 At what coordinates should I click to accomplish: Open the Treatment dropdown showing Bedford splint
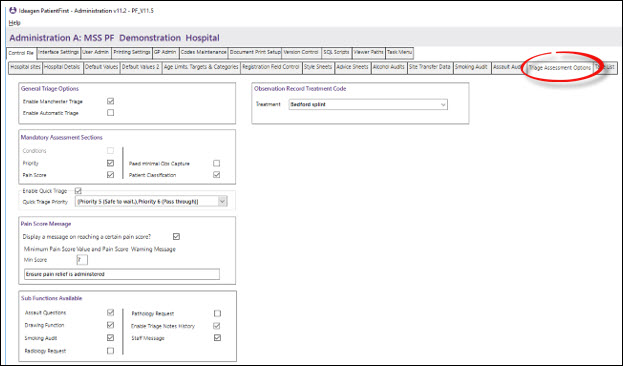(x=368, y=105)
